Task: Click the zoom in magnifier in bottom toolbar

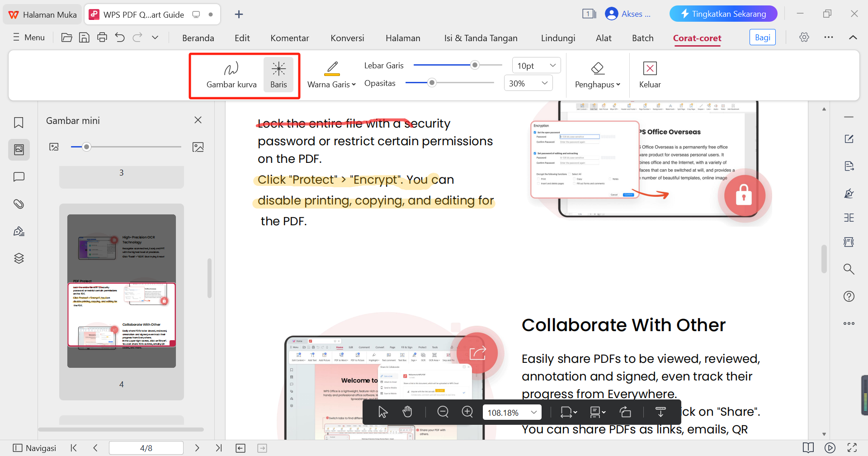Action: (467, 412)
